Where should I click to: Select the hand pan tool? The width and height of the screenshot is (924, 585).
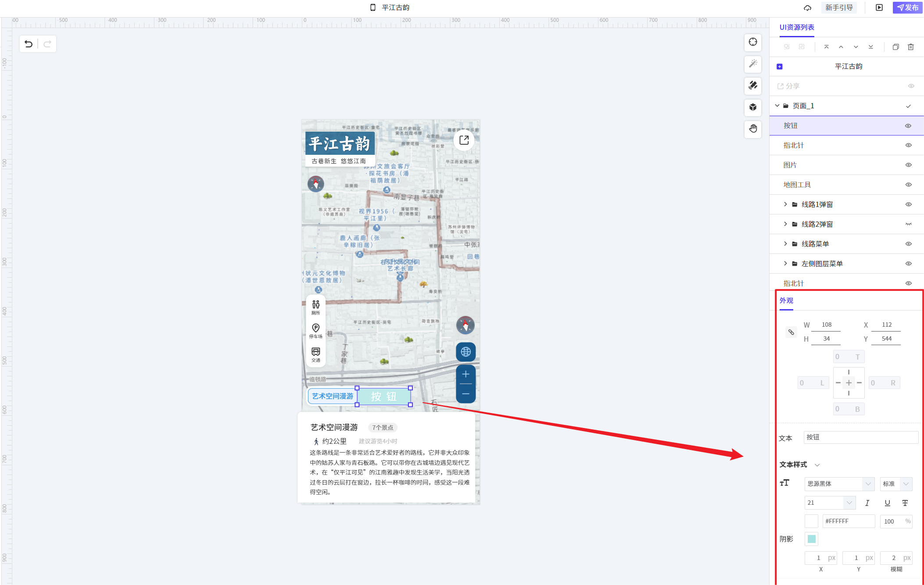click(x=753, y=128)
